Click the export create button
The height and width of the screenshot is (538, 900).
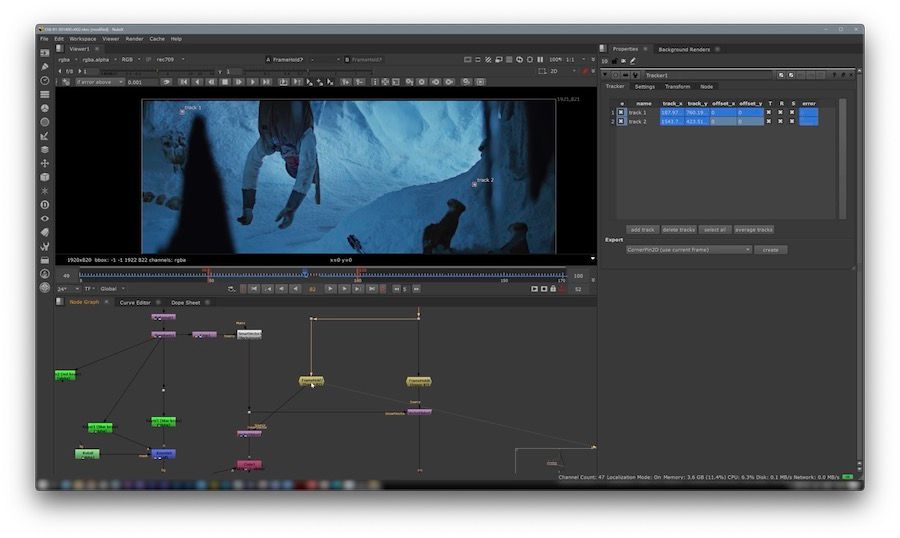(x=770, y=250)
